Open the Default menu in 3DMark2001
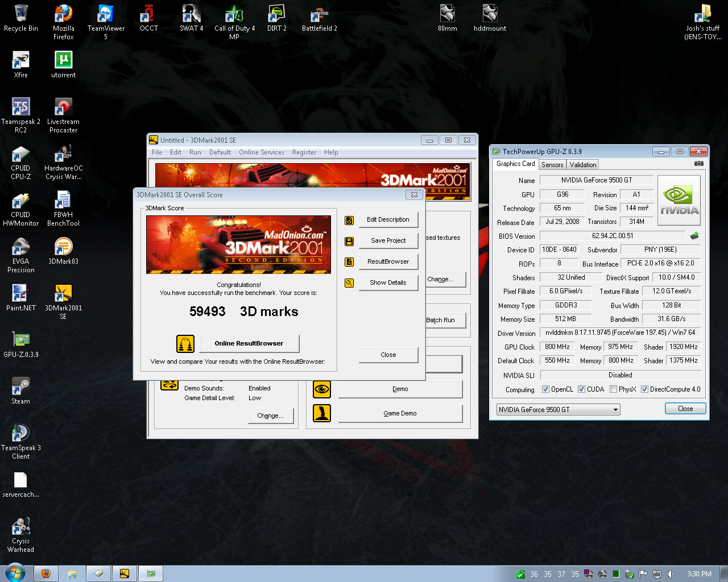Viewport: 728px width, 582px height. coord(220,152)
